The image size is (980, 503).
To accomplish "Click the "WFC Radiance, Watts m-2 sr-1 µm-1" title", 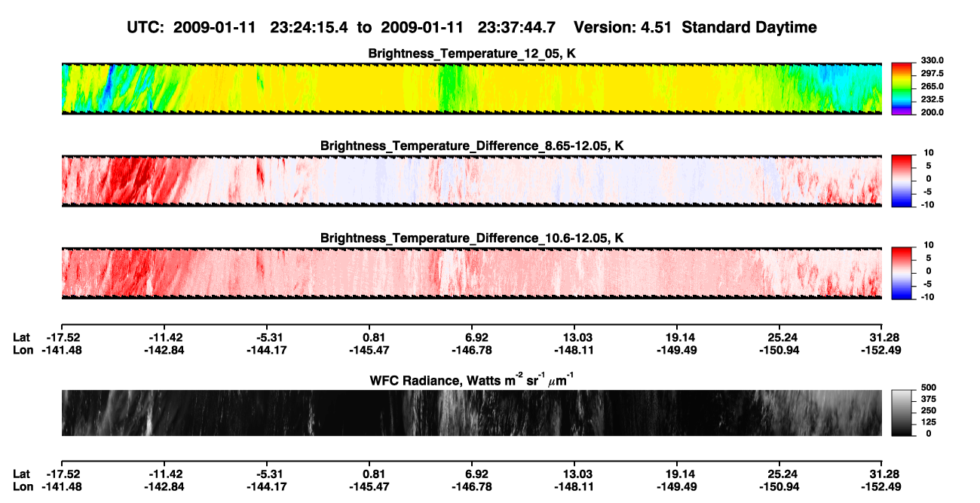I will coord(472,381).
